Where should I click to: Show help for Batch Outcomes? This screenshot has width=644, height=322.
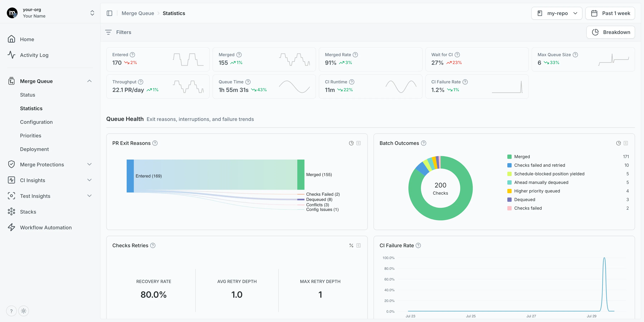423,143
